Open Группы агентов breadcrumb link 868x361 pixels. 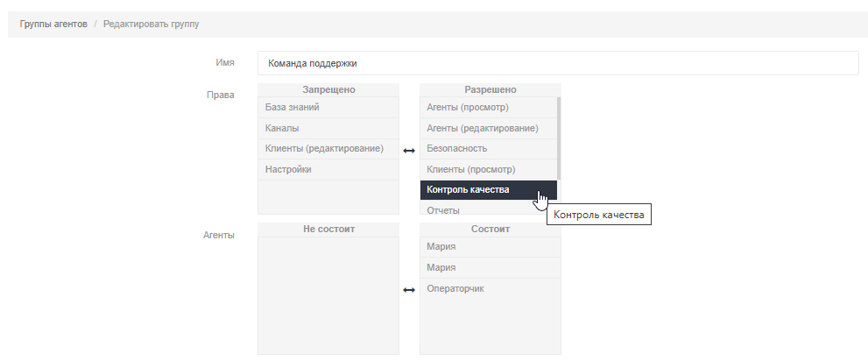(53, 24)
